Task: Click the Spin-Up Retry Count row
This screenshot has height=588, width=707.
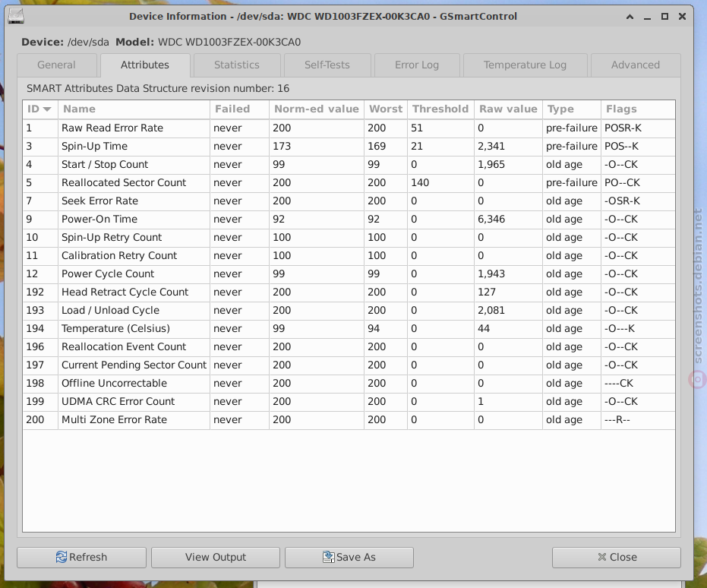Action: point(349,238)
